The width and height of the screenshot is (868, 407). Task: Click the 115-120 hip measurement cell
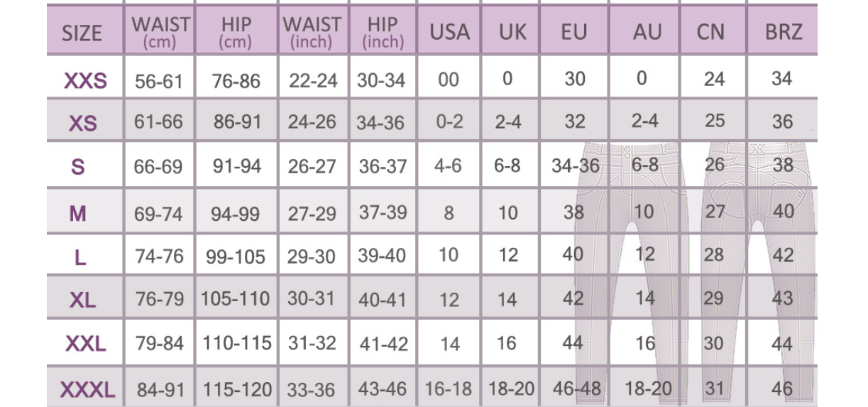(x=237, y=389)
